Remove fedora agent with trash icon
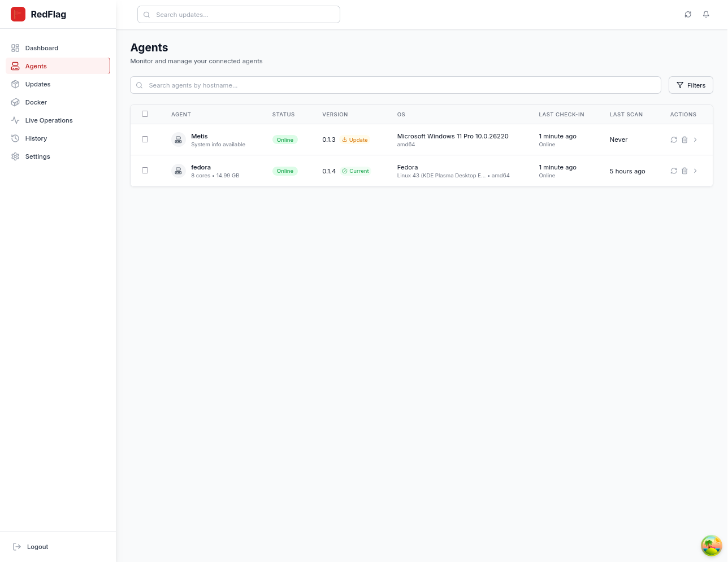This screenshot has width=728, height=562. [x=684, y=171]
